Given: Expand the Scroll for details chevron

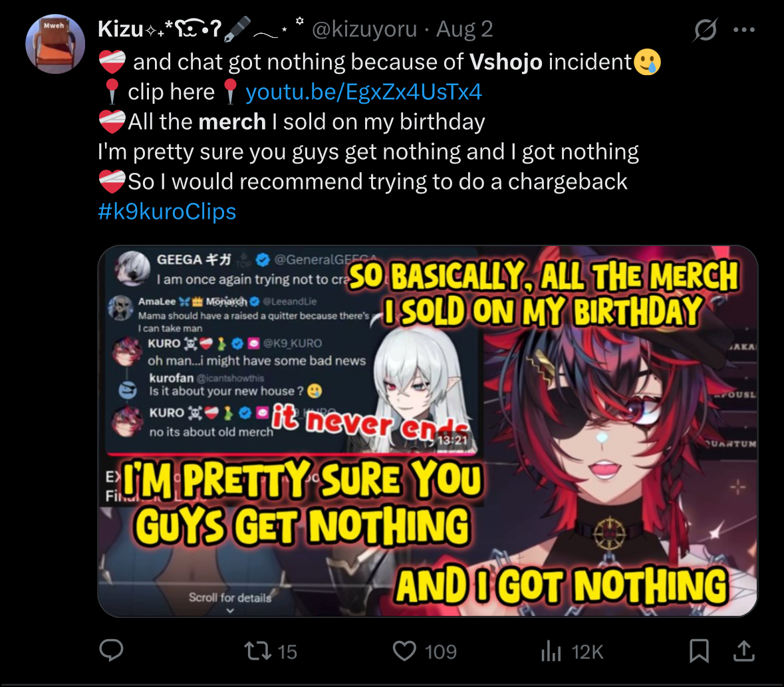Looking at the screenshot, I should (230, 611).
